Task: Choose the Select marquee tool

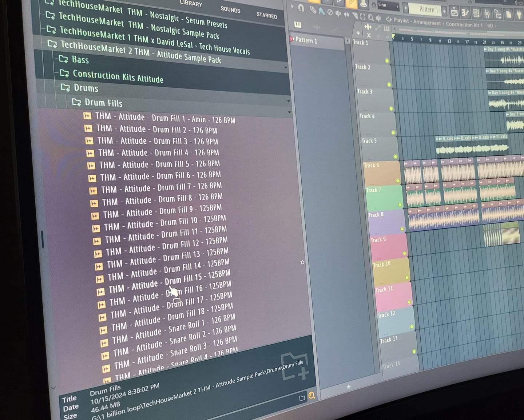Action: [x=362, y=17]
